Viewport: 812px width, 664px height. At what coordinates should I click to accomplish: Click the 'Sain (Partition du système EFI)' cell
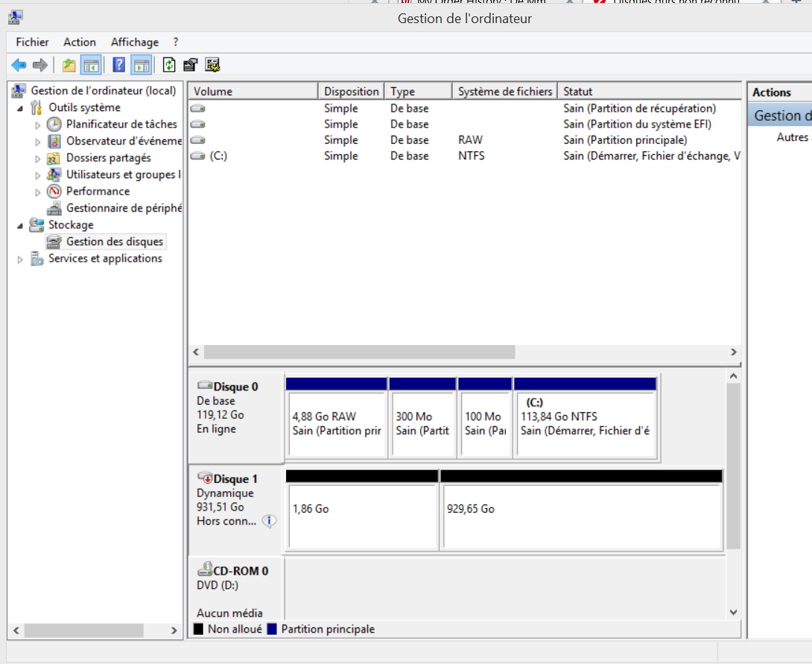pyautogui.click(x=637, y=124)
